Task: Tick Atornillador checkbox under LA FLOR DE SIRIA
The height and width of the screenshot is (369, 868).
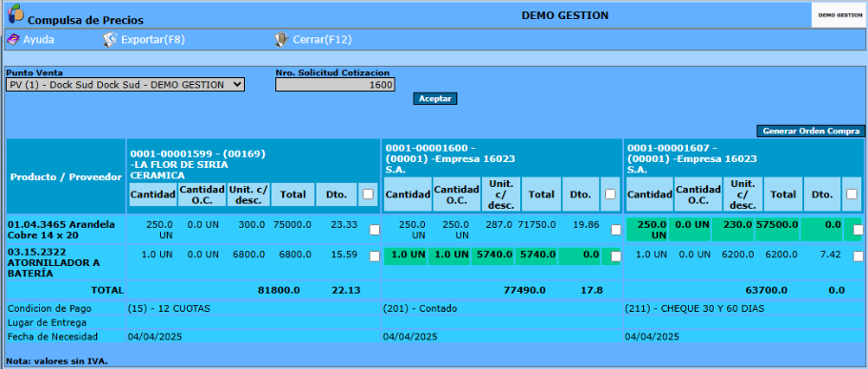Action: (374, 256)
